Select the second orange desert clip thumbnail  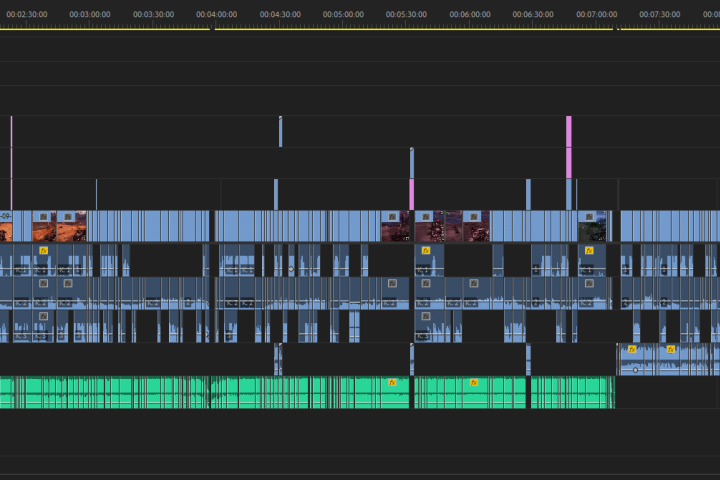pyautogui.click(x=72, y=226)
